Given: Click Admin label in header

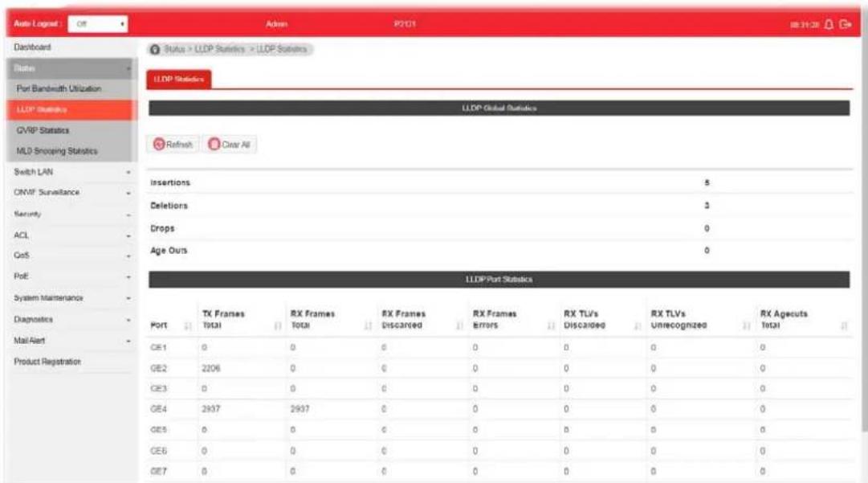Looking at the screenshot, I should (276, 24).
